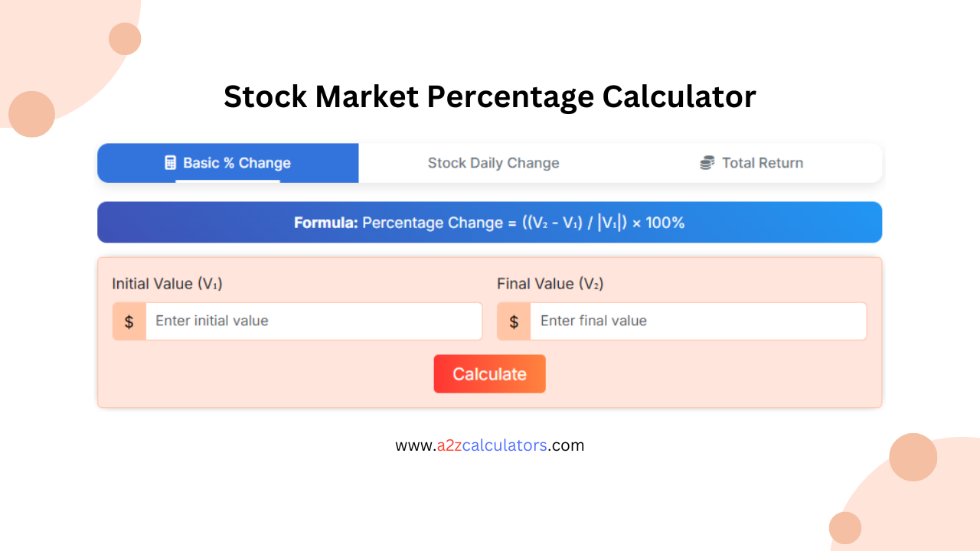Click the Stock Market Percentage Calculator title
This screenshot has height=551, width=980.
point(489,96)
